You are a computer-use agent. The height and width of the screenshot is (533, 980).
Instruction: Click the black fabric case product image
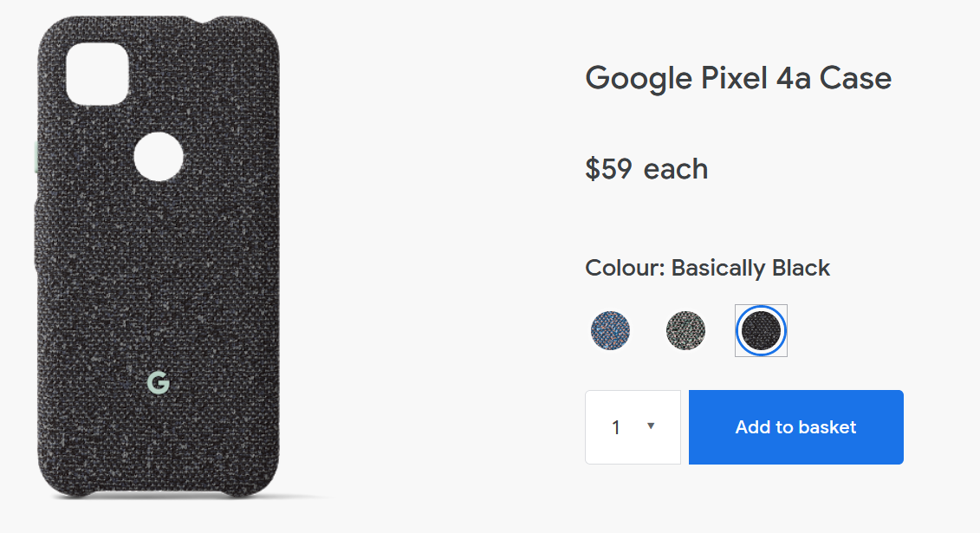[x=158, y=257]
